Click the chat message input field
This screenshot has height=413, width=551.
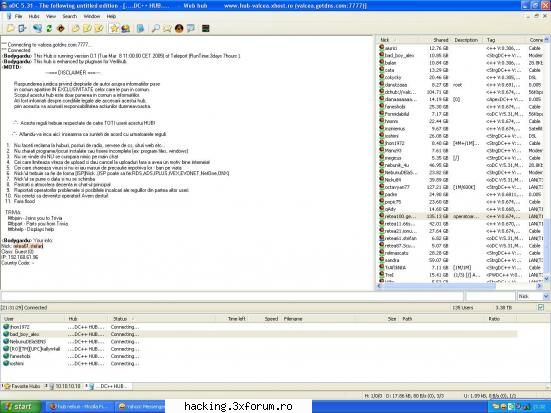(232, 296)
